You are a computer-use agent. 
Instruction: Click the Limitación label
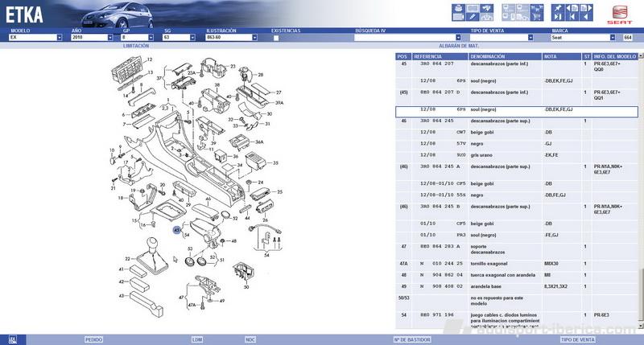pyautogui.click(x=135, y=46)
